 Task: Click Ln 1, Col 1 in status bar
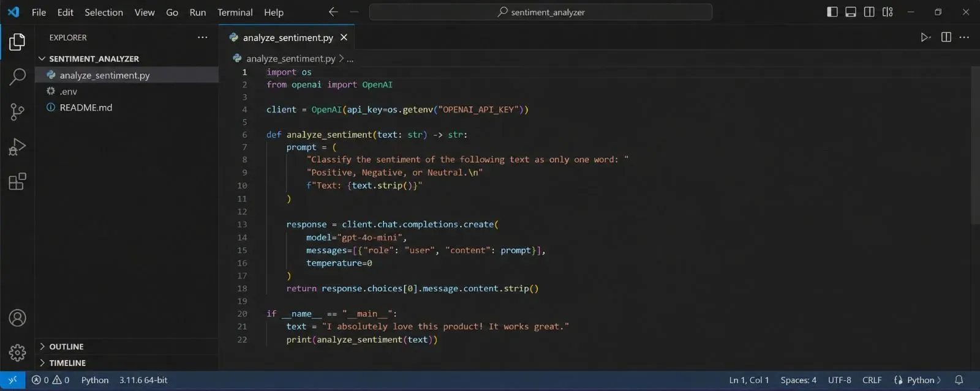[749, 380]
